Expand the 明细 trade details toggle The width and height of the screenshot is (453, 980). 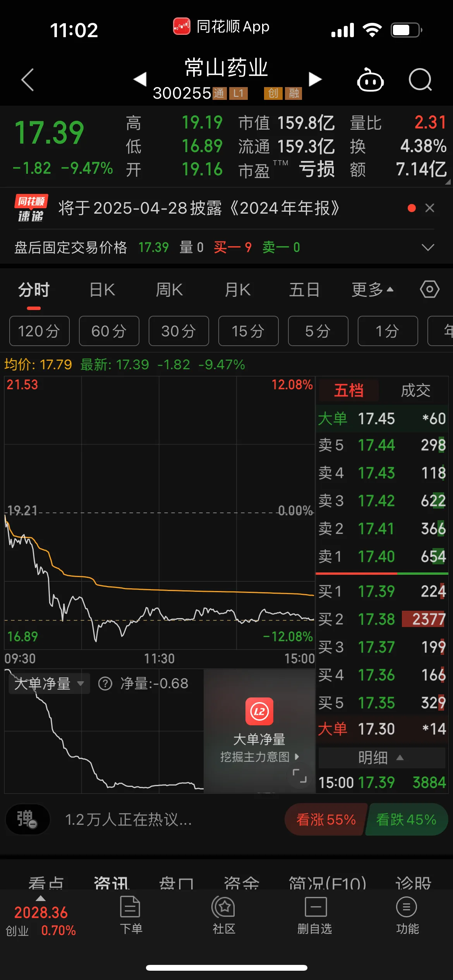point(382,757)
